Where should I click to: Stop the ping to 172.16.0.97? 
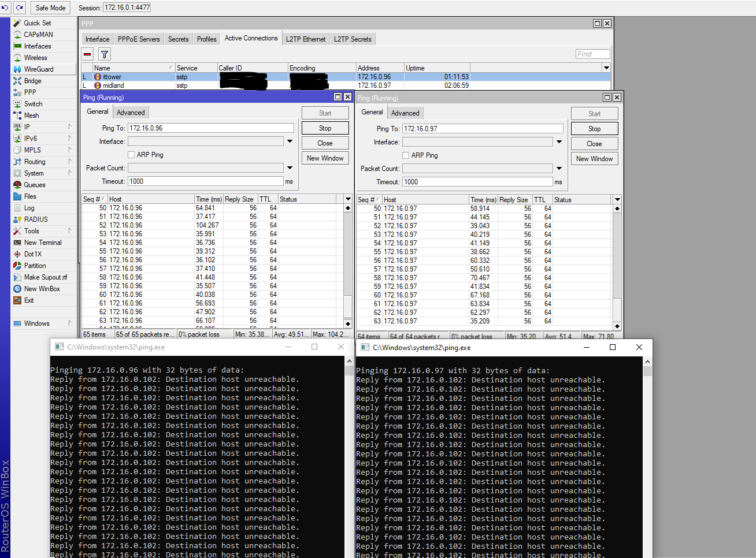click(x=594, y=129)
